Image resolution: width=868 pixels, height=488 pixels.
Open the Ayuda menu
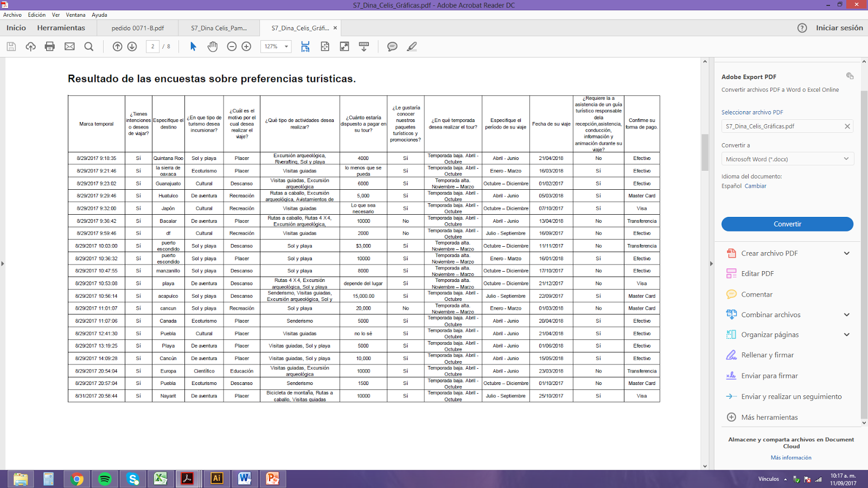tap(99, 15)
